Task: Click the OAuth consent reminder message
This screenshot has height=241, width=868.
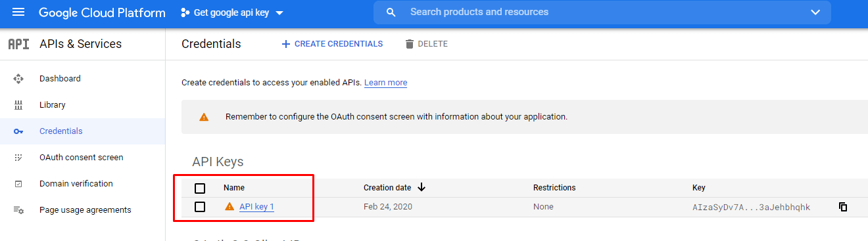Action: point(397,117)
